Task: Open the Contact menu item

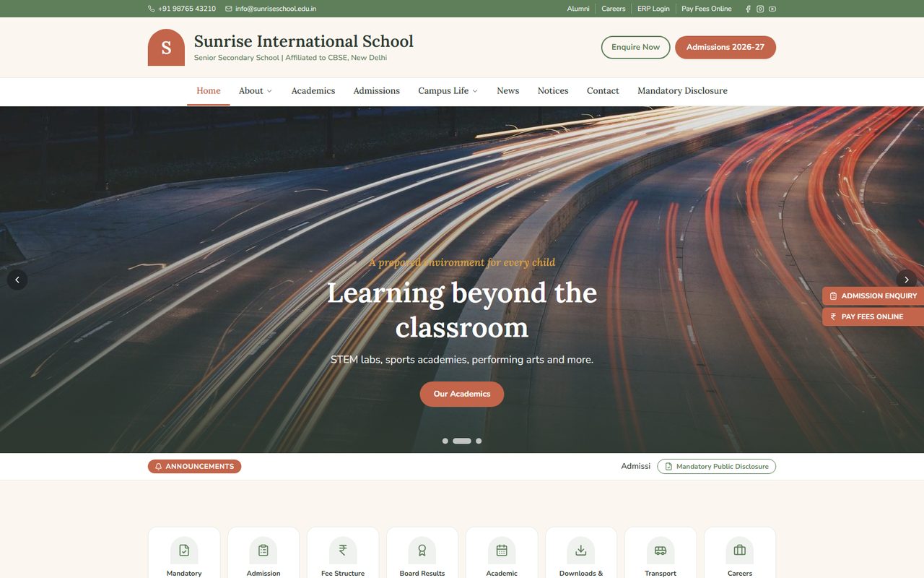Action: [603, 91]
